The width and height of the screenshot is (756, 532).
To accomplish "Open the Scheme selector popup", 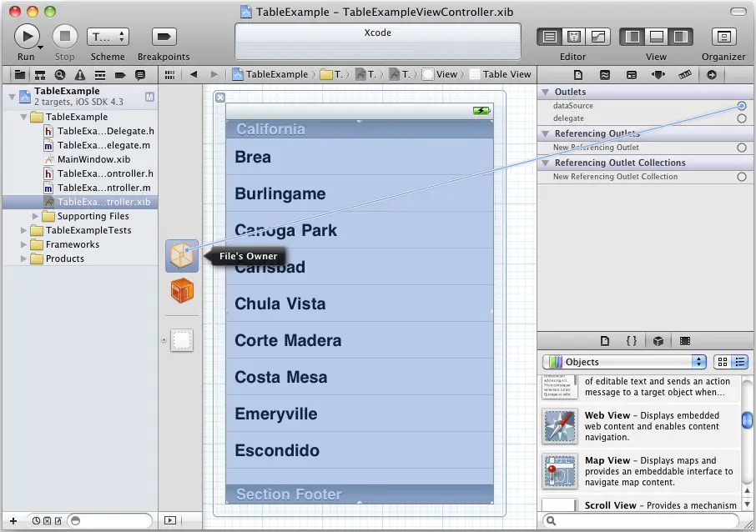I will (108, 37).
